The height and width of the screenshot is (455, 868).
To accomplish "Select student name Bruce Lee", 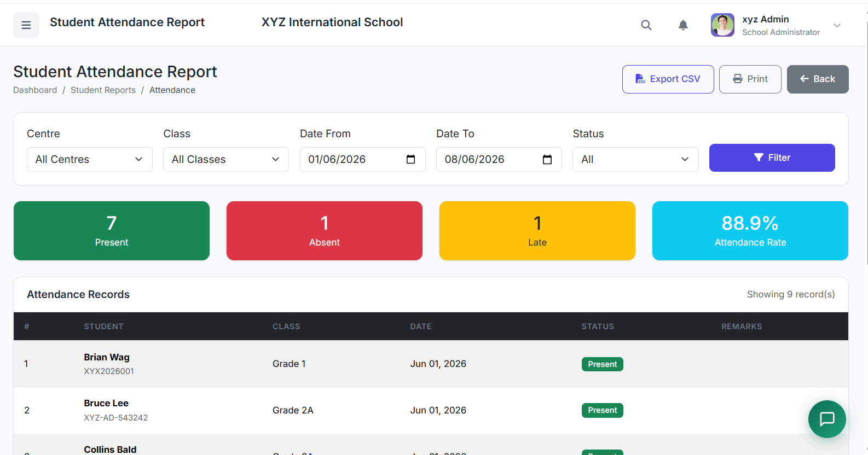I will [106, 403].
